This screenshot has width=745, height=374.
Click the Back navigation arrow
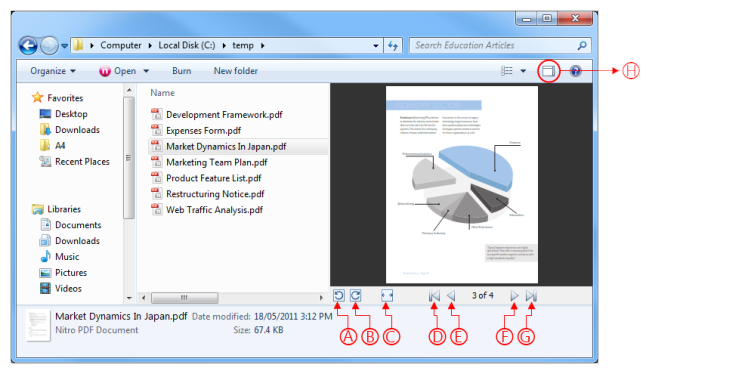click(x=28, y=46)
